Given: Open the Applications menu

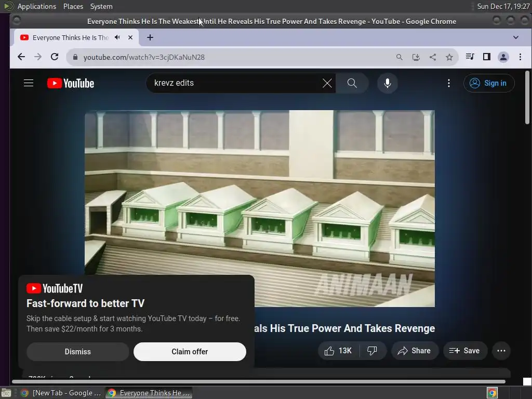Looking at the screenshot, I should tap(37, 6).
